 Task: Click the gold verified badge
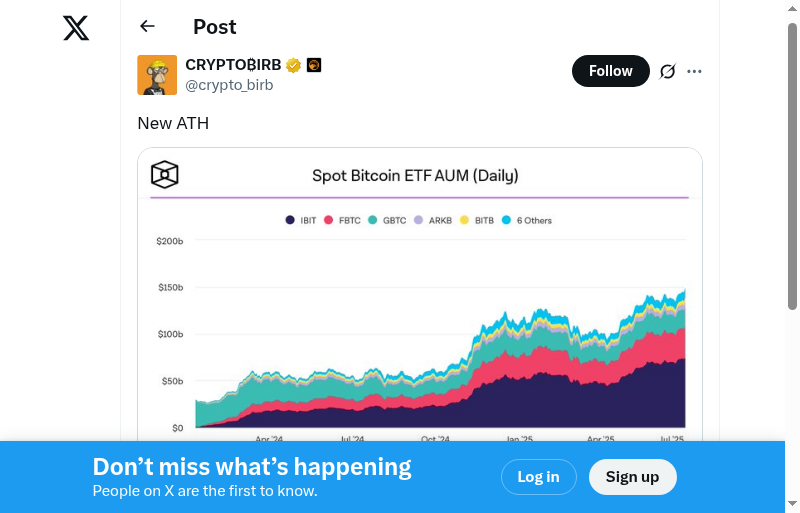click(293, 66)
